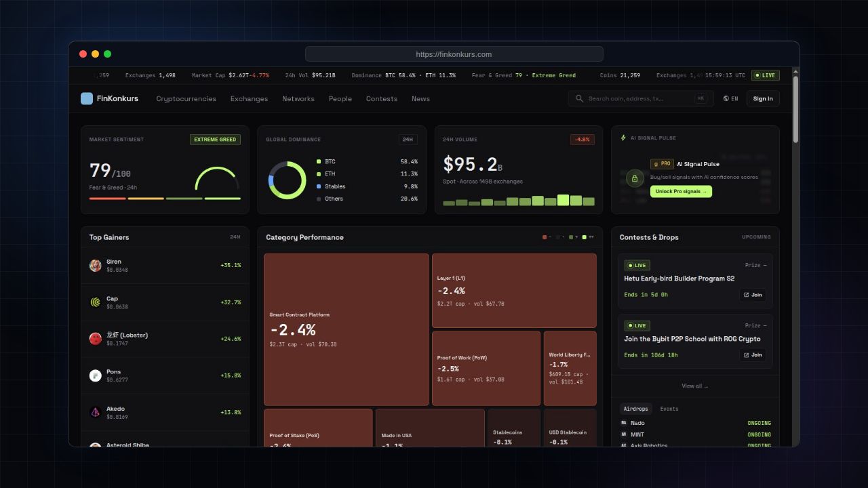The height and width of the screenshot is (488, 868).
Task: Open the News page
Action: point(420,99)
